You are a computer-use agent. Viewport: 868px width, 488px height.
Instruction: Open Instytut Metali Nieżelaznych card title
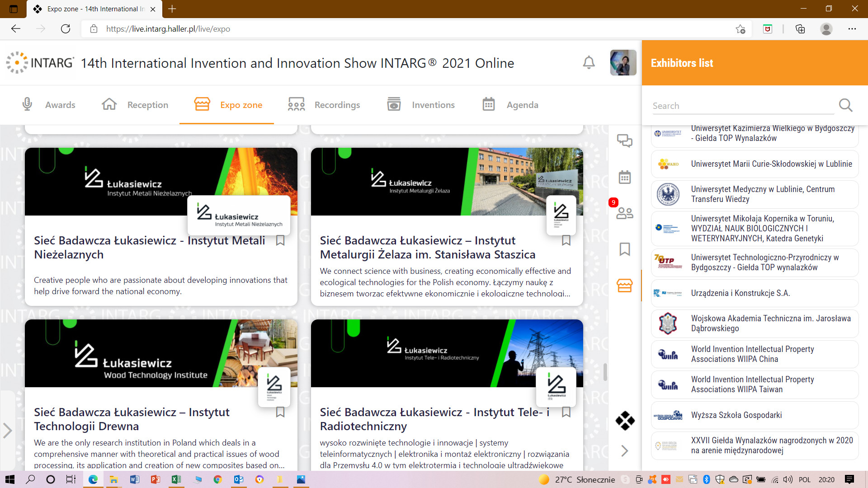click(x=150, y=247)
